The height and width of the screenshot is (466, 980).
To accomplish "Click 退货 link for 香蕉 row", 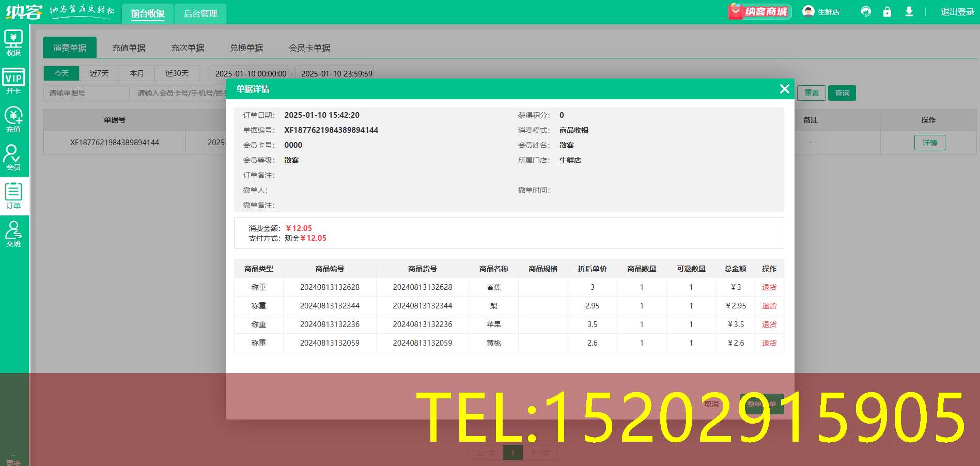I will 769,287.
